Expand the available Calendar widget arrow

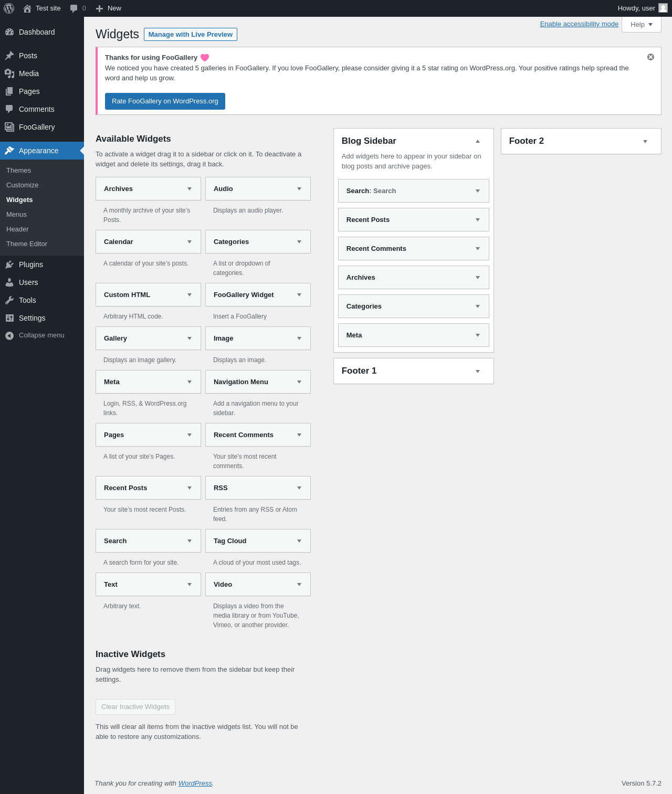pyautogui.click(x=190, y=242)
